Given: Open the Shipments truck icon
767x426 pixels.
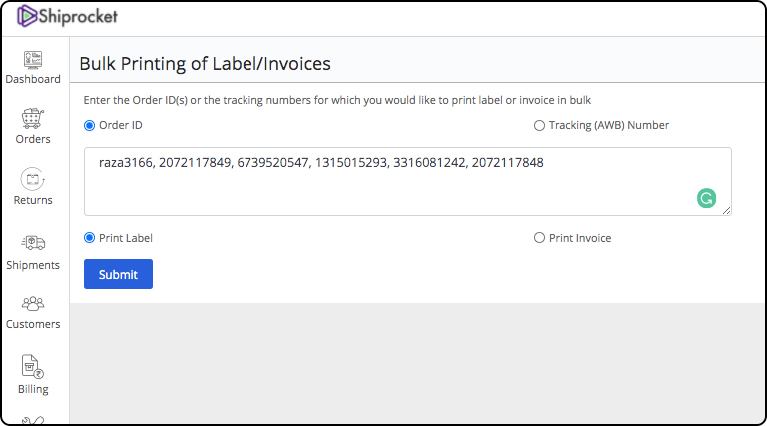Looking at the screenshot, I should [33, 243].
